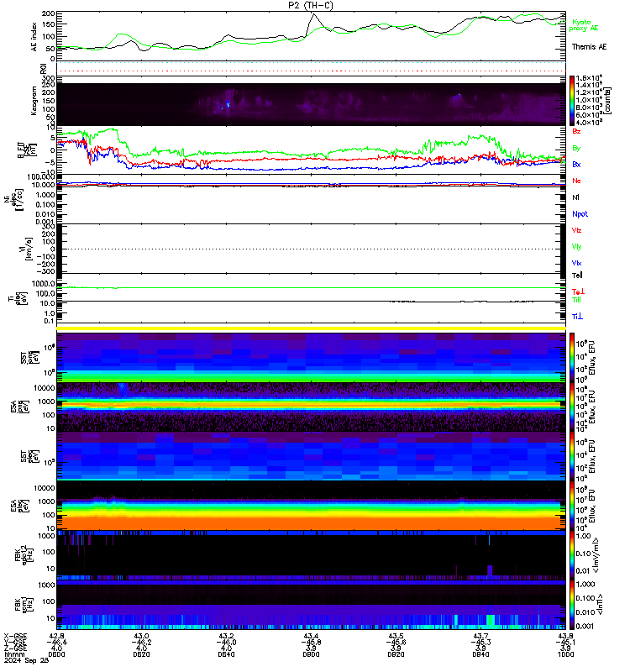This screenshot has width=630, height=672.
Task: Click the red dotted line in ROI panel
Action: tap(311, 71)
